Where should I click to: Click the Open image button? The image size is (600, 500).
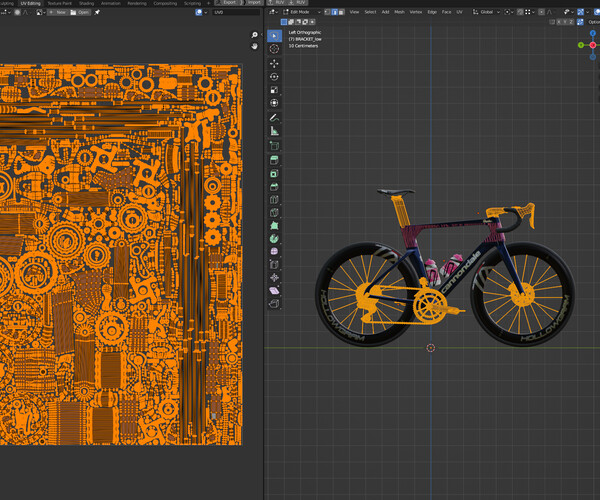[80, 12]
